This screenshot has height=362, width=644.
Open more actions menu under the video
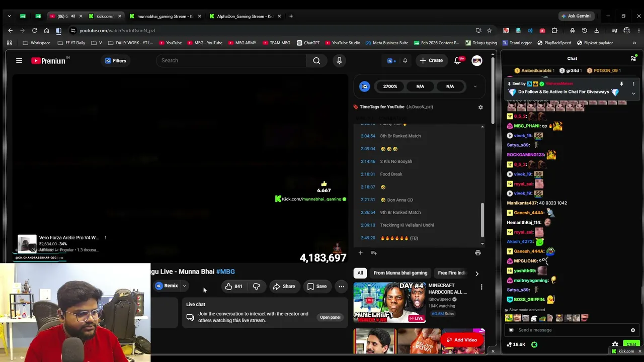click(341, 287)
